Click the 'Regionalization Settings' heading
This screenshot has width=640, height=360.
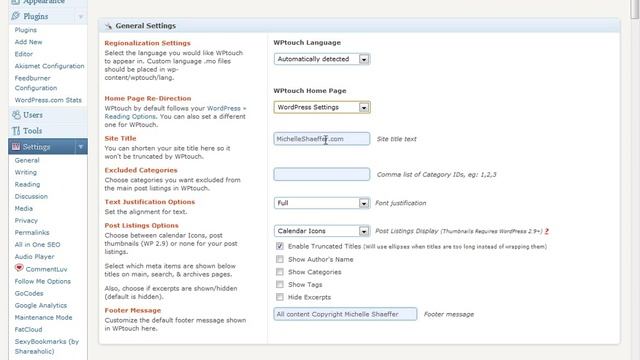click(x=147, y=43)
